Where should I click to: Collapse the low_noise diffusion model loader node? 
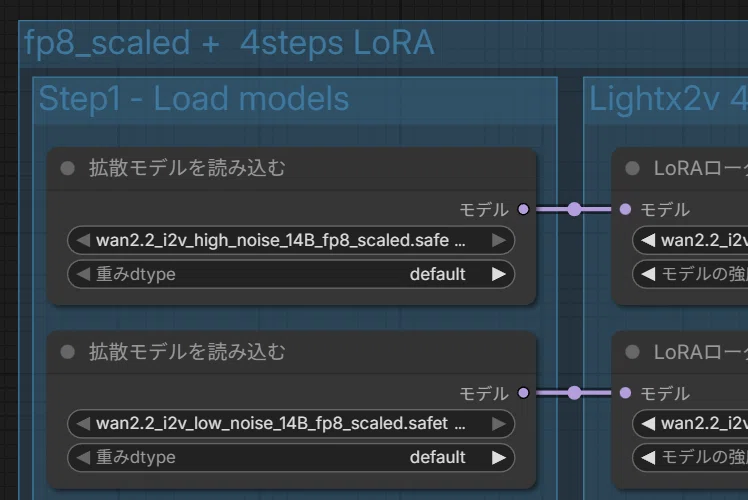point(68,352)
